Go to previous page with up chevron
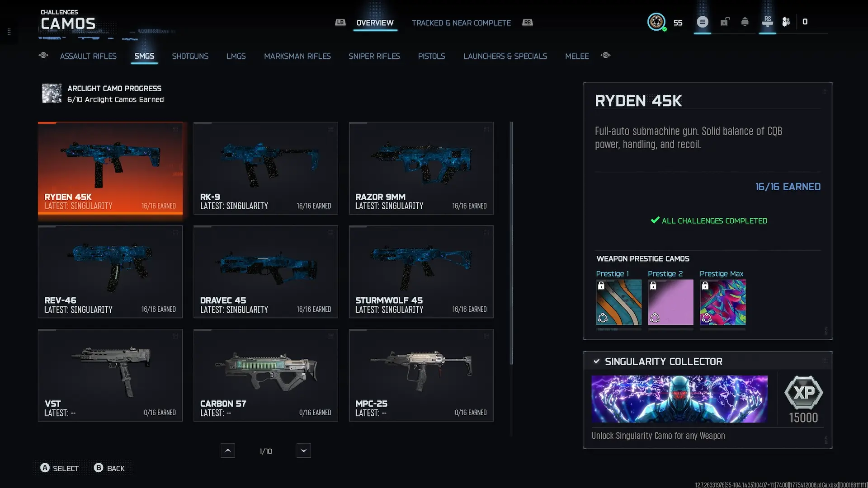 point(228,450)
